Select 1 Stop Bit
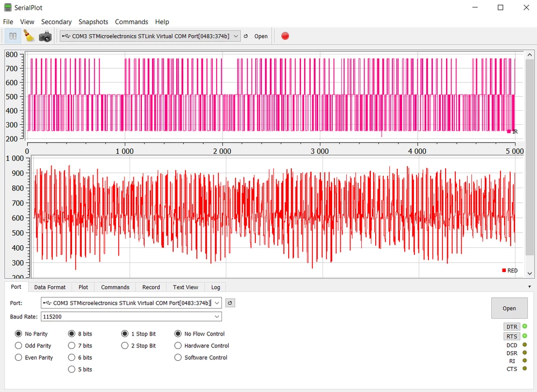 point(138,334)
